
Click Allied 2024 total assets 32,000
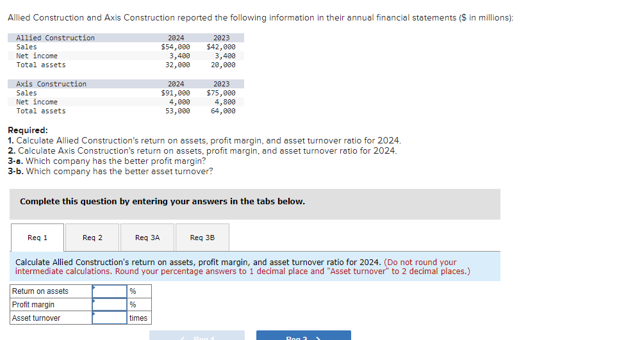178,65
